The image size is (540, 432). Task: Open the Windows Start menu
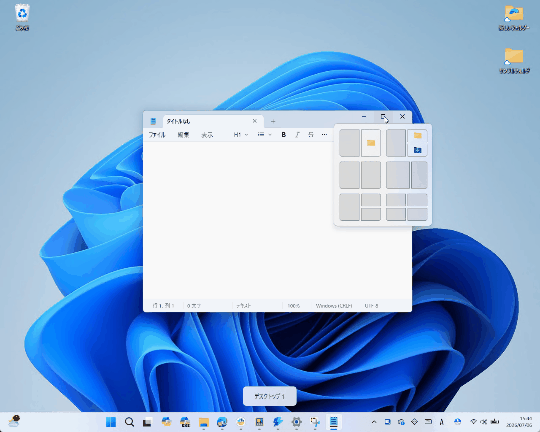(x=111, y=422)
